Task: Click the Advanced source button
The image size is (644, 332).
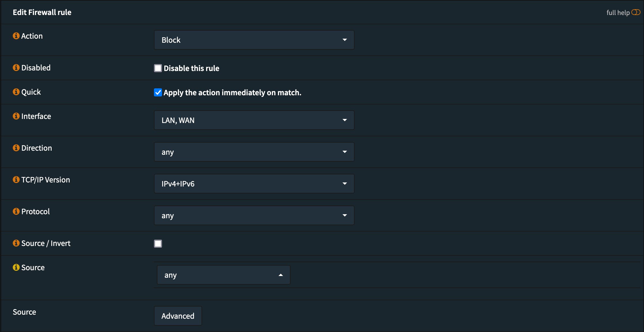Action: click(x=178, y=316)
